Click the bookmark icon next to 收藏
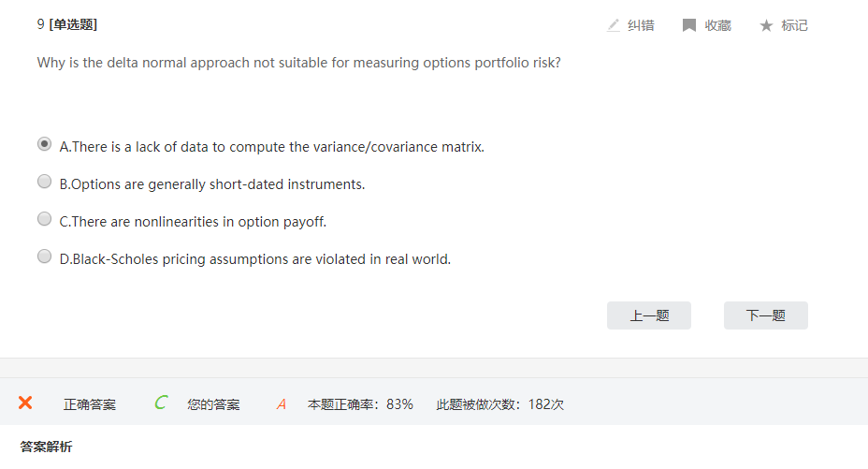Viewport: 868px width, 469px height. pyautogui.click(x=689, y=25)
